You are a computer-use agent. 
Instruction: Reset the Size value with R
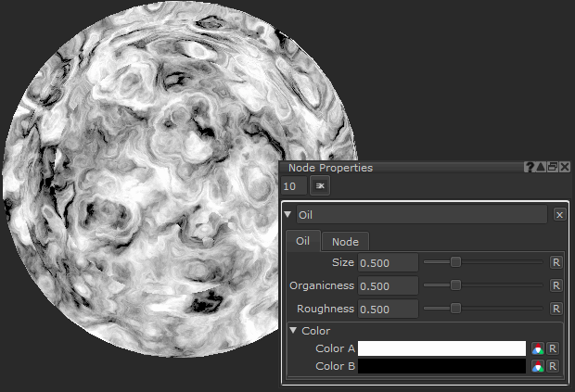(556, 263)
